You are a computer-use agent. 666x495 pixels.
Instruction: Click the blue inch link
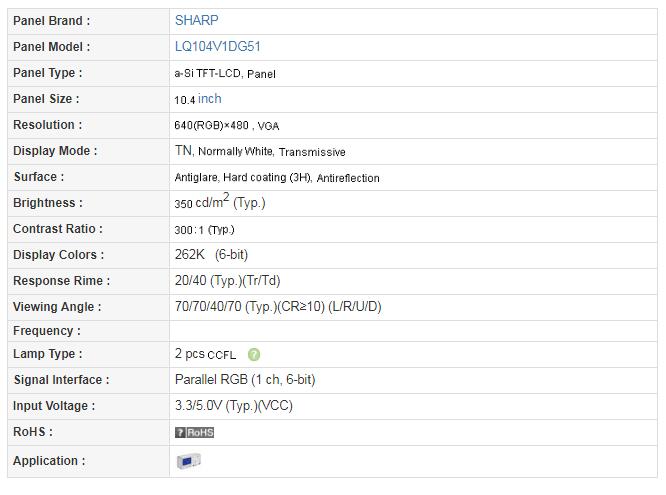(209, 99)
